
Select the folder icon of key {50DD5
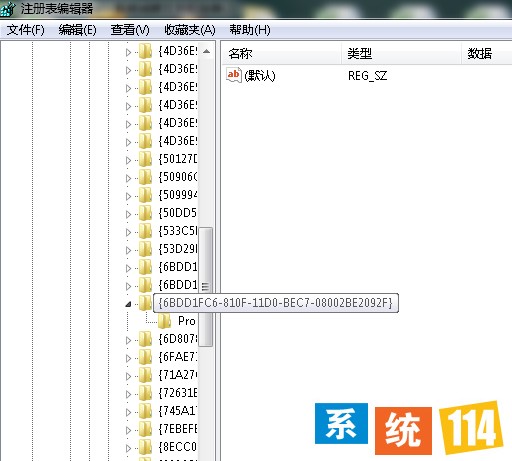[145, 213]
